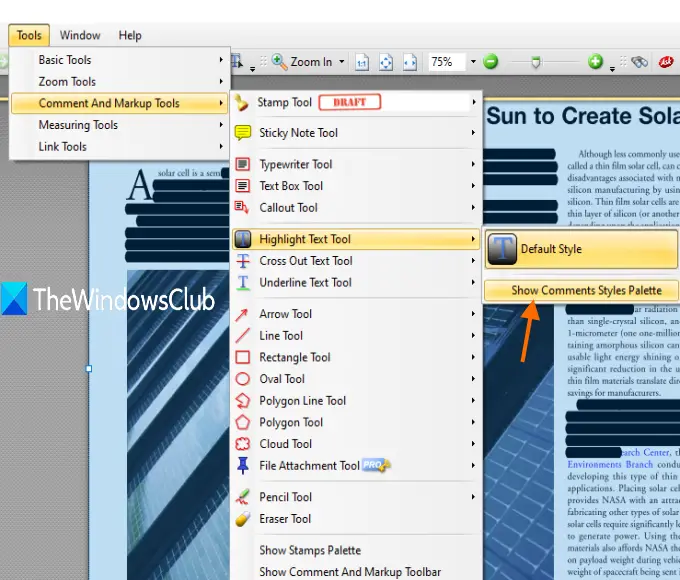Click the Pencil Tool icon
680x580 pixels.
coord(242,497)
